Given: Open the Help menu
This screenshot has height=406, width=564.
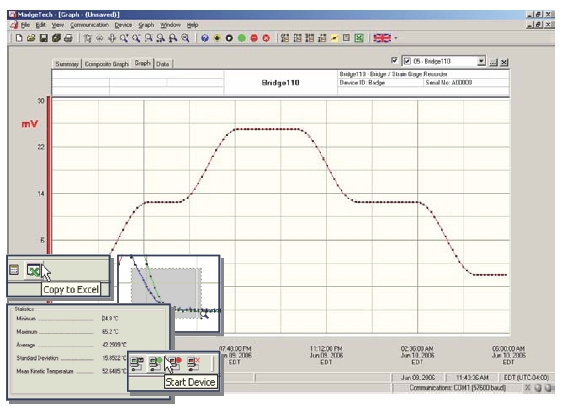Looking at the screenshot, I should 192,25.
